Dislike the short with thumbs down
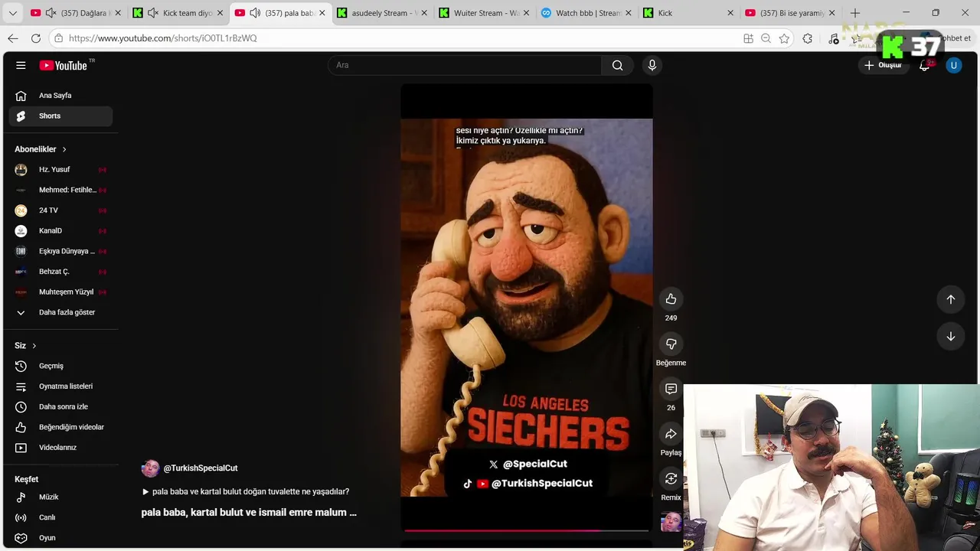This screenshot has width=980, height=551. pos(671,344)
